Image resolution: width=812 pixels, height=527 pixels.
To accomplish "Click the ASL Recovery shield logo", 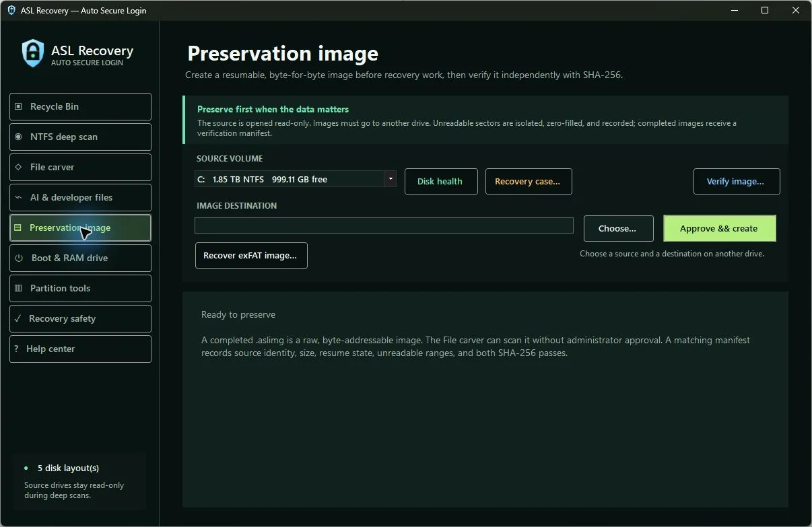I will tap(33, 53).
